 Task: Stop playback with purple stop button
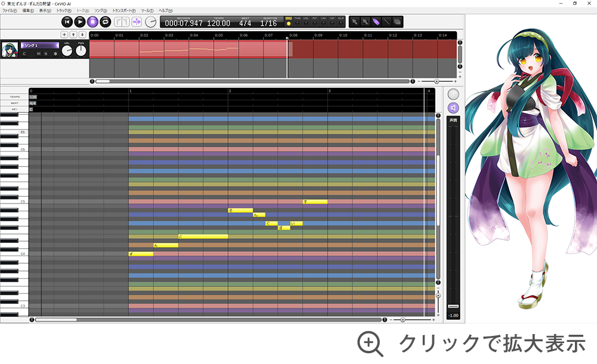click(93, 21)
